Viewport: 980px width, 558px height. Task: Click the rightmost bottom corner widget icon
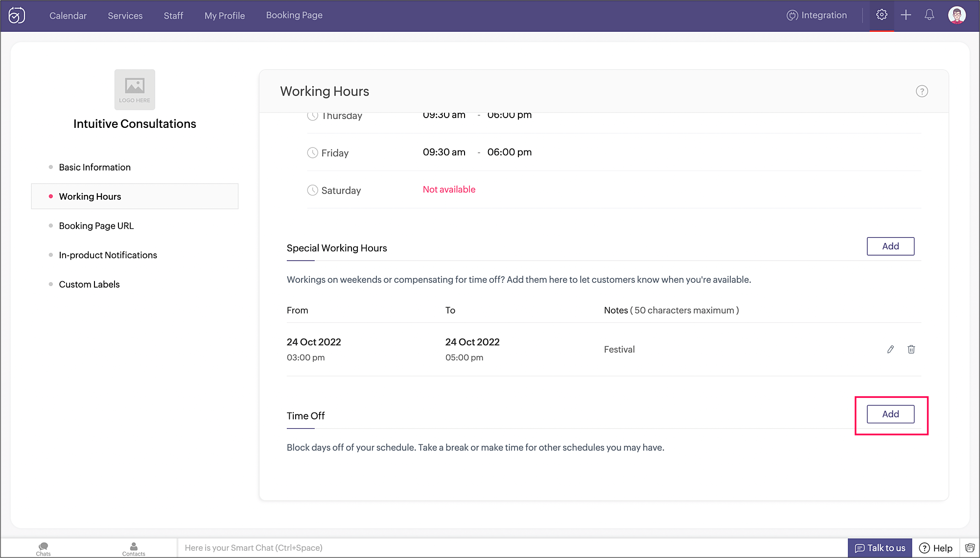tap(970, 548)
